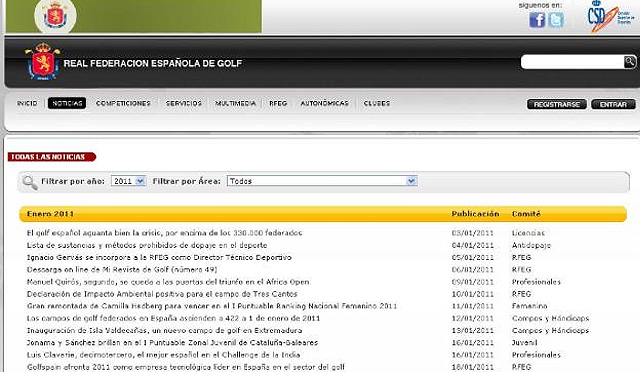Click the Publicación column header
The width and height of the screenshot is (640, 372).
(475, 214)
